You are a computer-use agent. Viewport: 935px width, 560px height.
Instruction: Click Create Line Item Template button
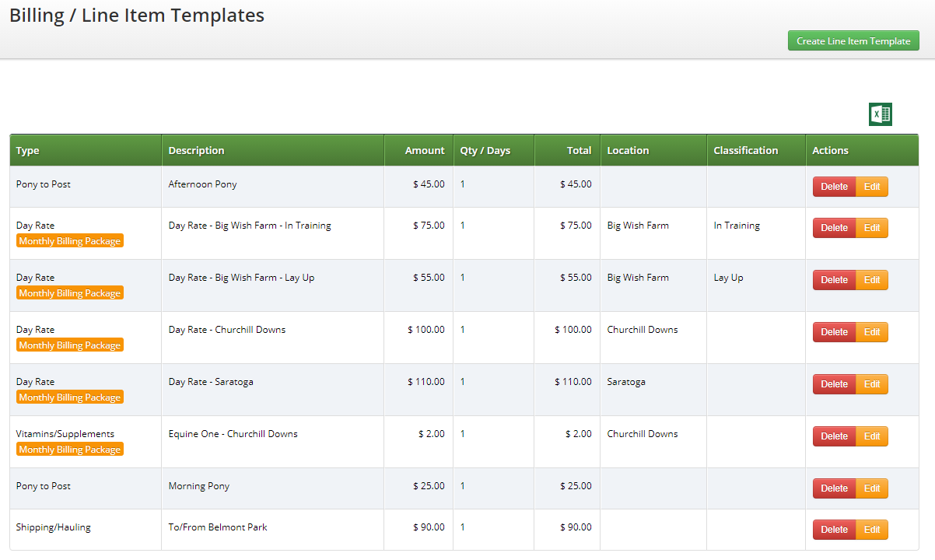point(853,40)
